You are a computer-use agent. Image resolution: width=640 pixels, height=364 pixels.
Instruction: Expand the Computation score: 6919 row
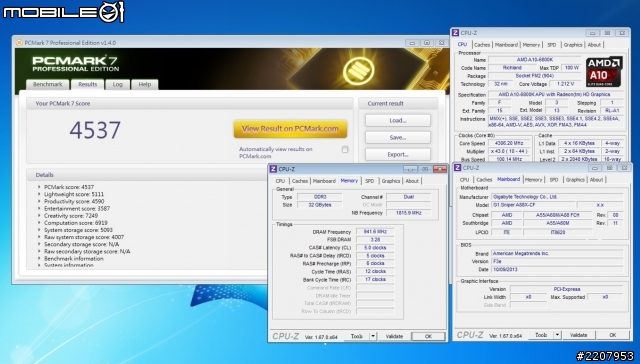39,223
